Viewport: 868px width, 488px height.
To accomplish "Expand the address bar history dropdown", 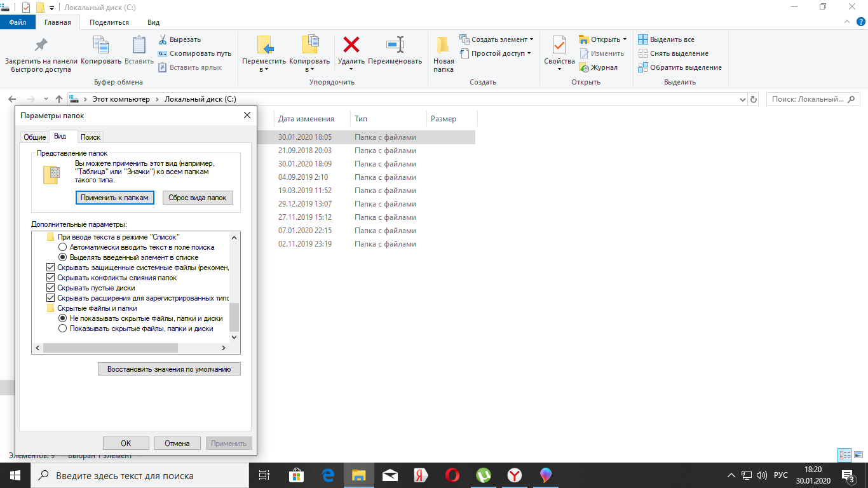I will [743, 100].
